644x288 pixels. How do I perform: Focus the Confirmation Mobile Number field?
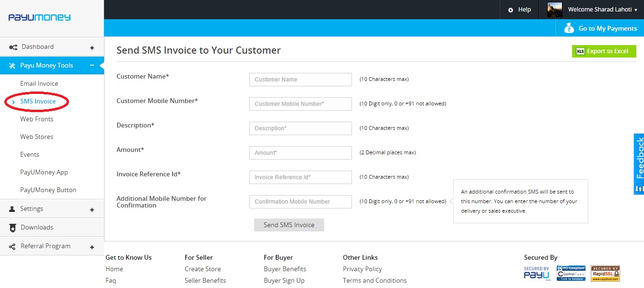[x=301, y=202]
